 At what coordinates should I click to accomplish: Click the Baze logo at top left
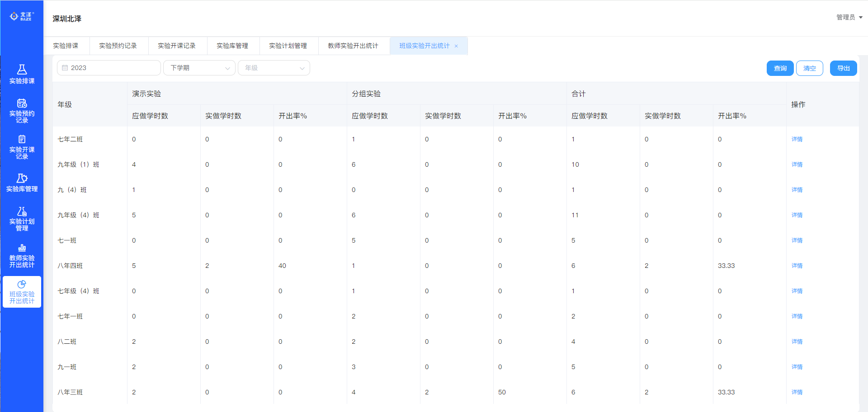point(22,16)
